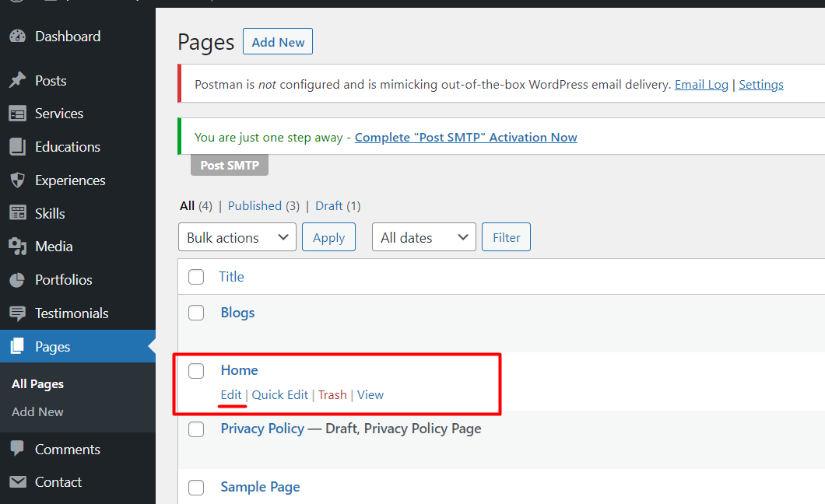Click the Testimonials speech icon
Viewport: 825px width, 504px height.
(17, 313)
